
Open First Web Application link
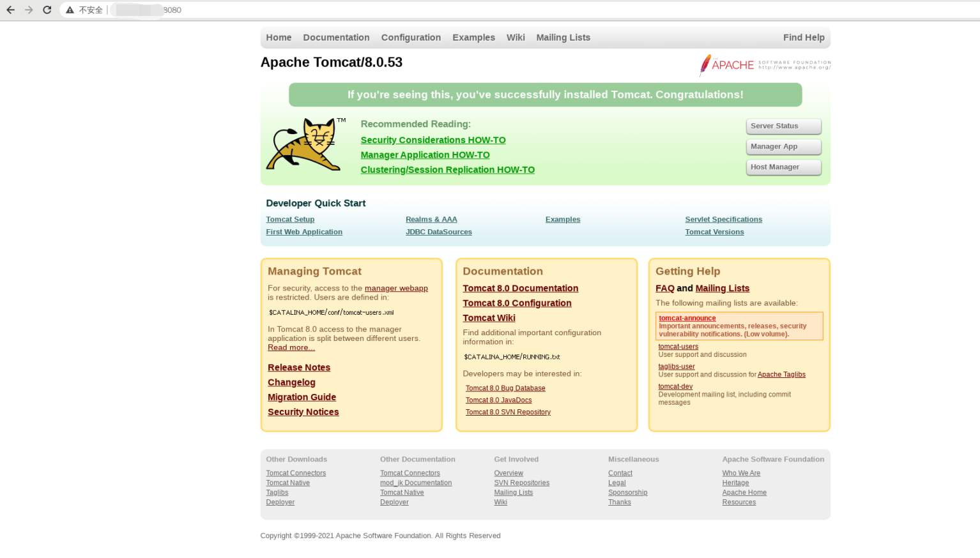[x=304, y=232]
